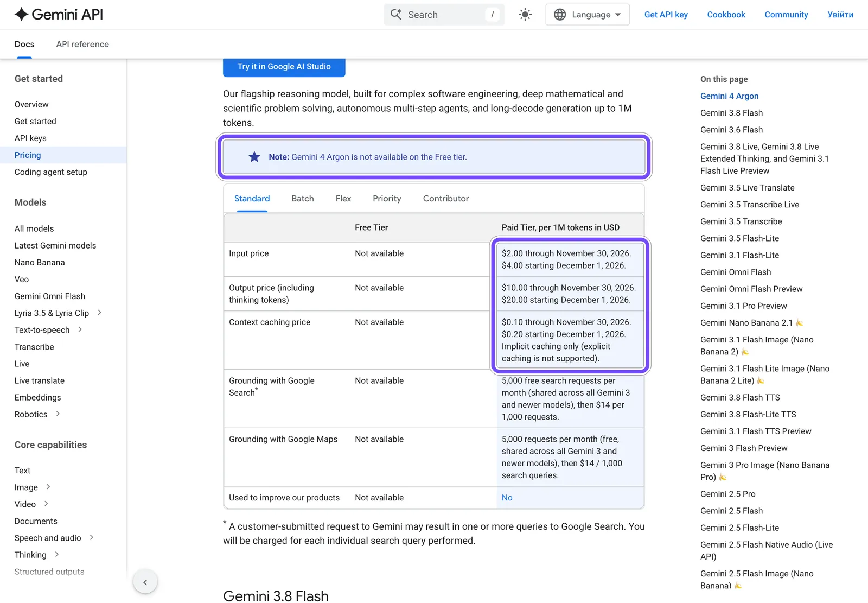Expand the Video section chevron
The image size is (868, 603).
pos(46,504)
